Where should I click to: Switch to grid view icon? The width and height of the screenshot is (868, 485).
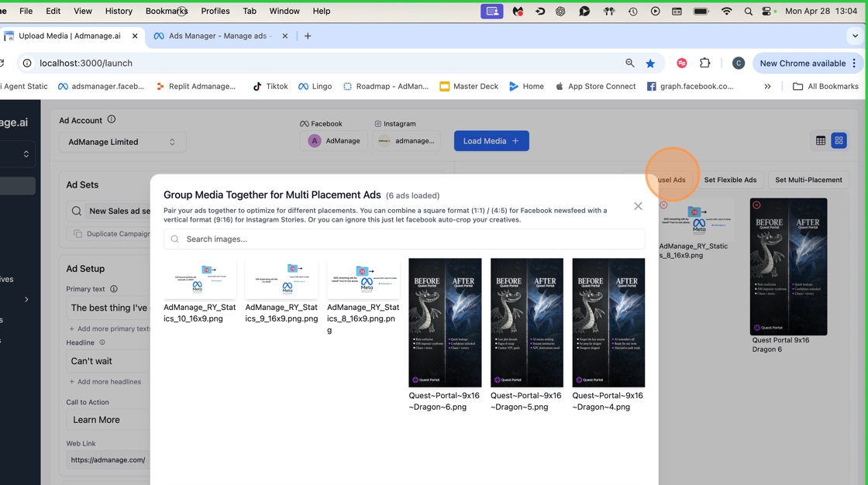pyautogui.click(x=839, y=141)
